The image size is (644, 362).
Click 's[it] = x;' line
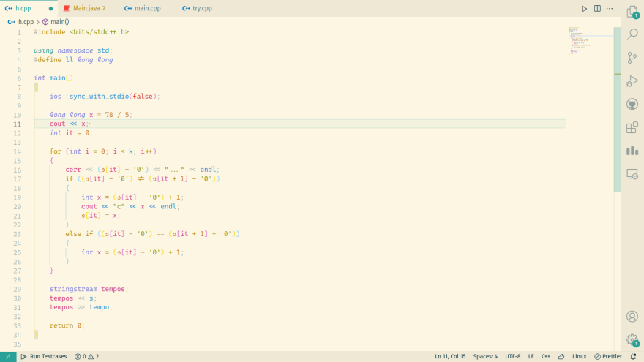coord(101,216)
